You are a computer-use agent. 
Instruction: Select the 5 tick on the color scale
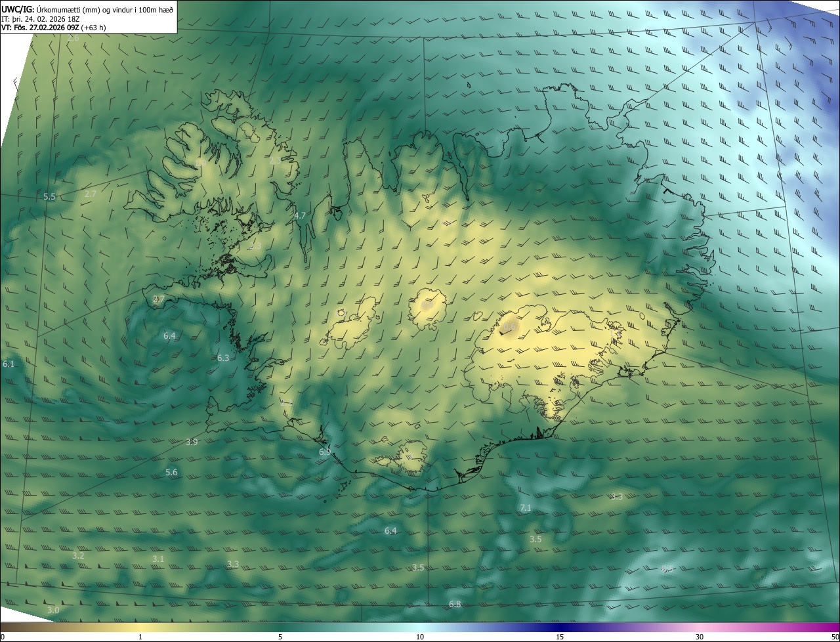(280, 637)
